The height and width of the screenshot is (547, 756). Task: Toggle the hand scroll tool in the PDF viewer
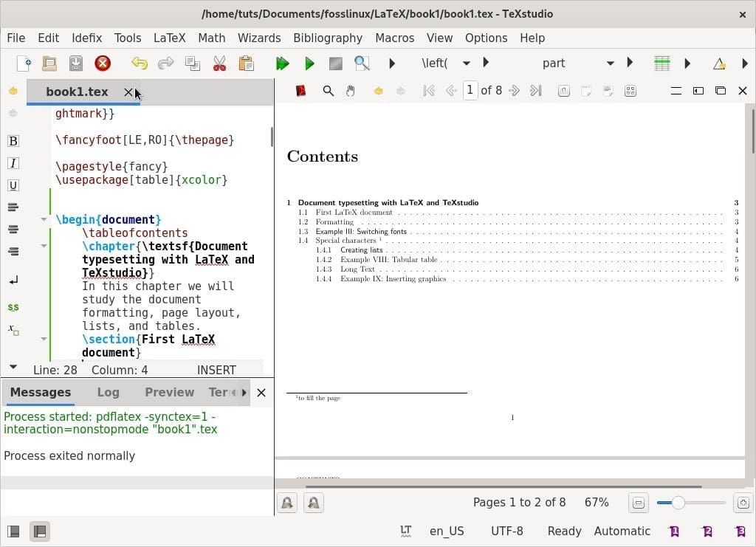351,91
